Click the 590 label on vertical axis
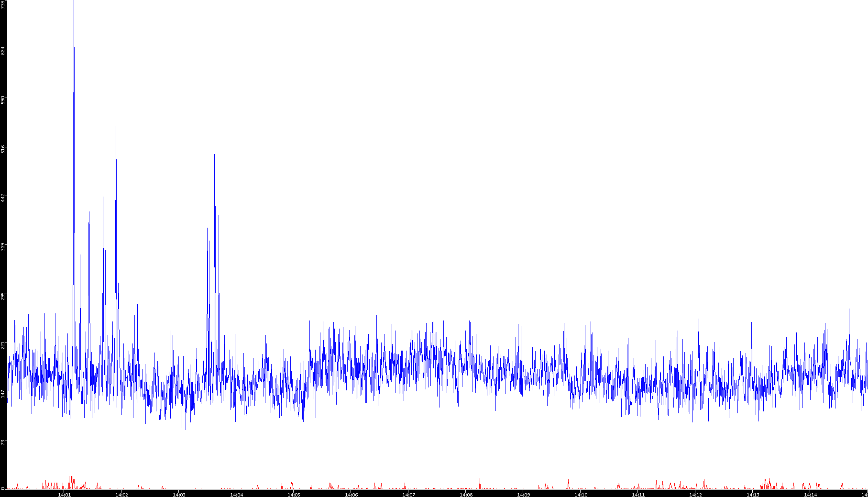The width and height of the screenshot is (868, 497). coord(3,100)
